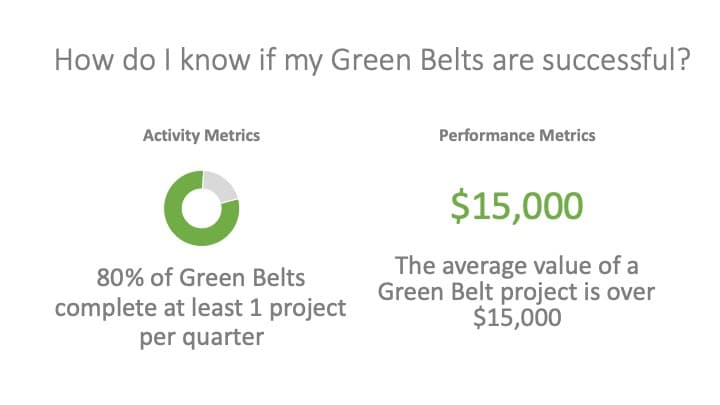Click the text '80% of Green Belts'
This screenshot has width=720, height=405.
coord(201,278)
